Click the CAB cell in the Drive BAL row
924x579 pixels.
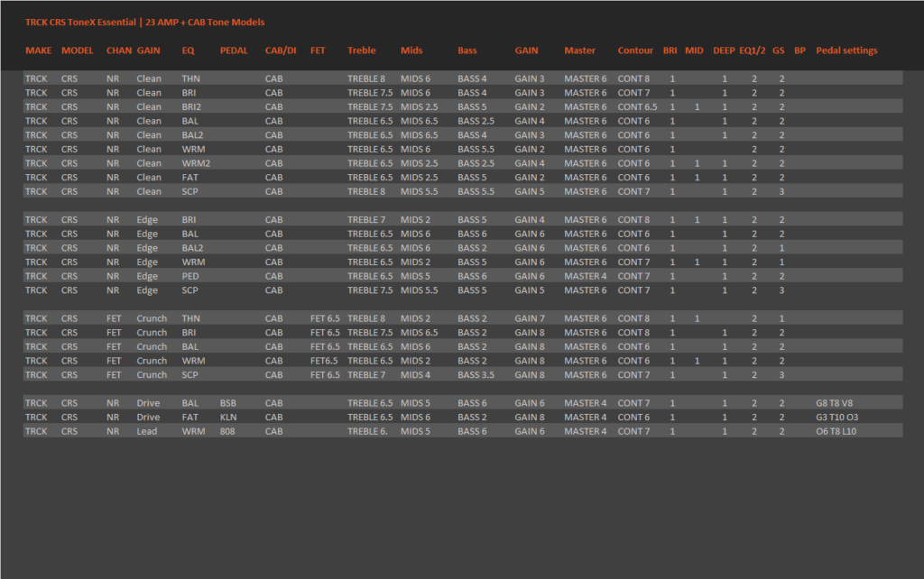tap(274, 403)
